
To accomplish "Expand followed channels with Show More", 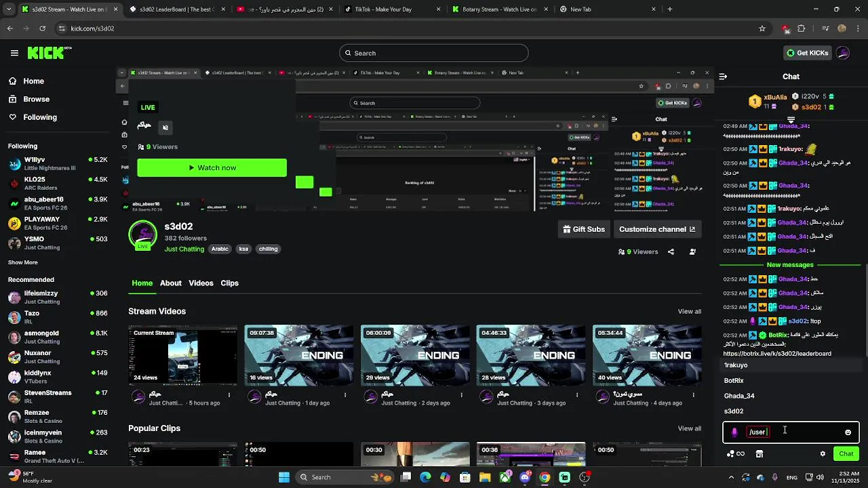I will coord(23,262).
